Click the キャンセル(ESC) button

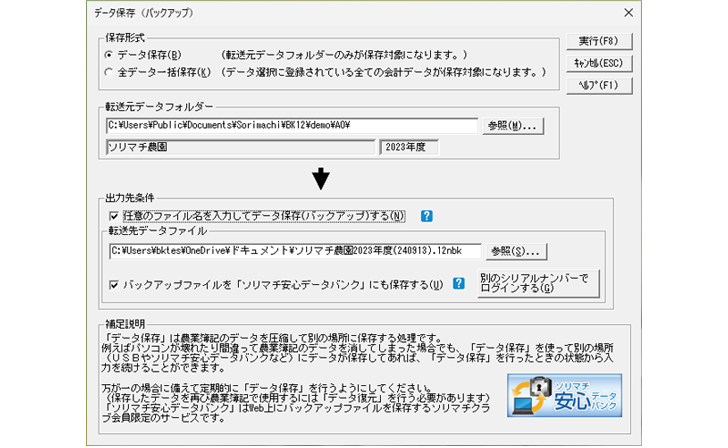pos(599,63)
